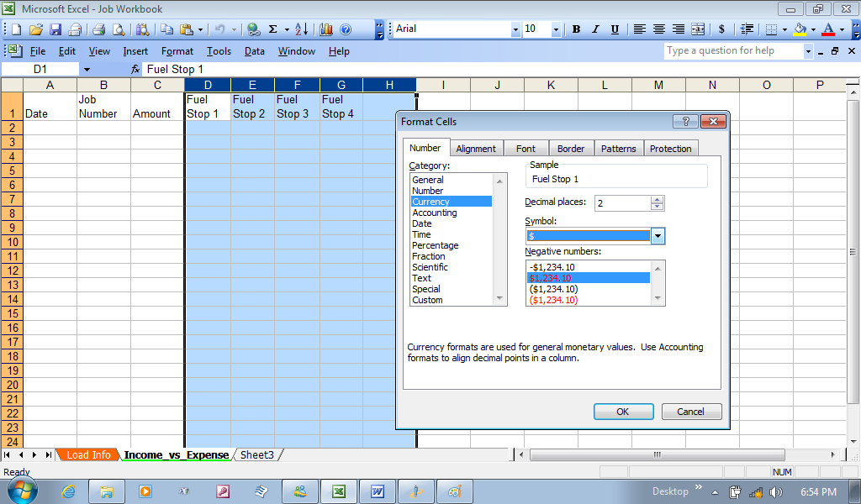
Task: Click the Sort Ascending A-Z icon
Action: (x=301, y=29)
